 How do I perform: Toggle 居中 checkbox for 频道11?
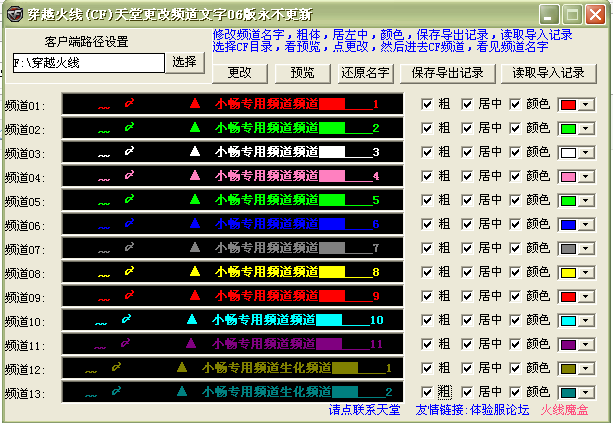point(467,344)
